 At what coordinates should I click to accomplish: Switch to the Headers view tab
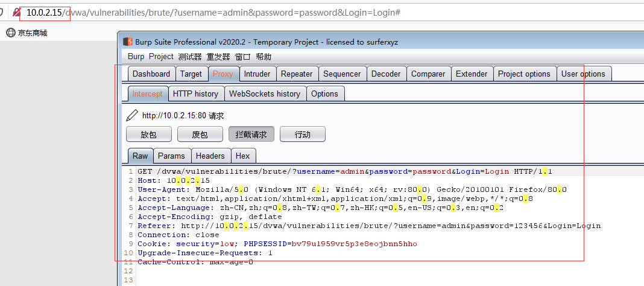(x=210, y=156)
